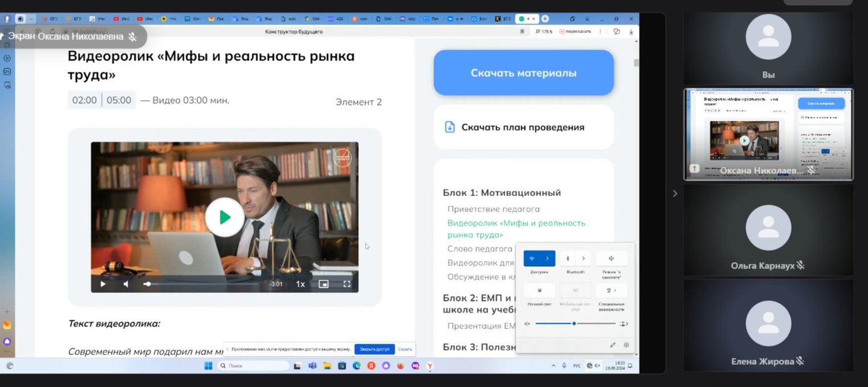Image resolution: width=868 pixels, height=387 pixels.
Task: Collapse the participants panel arrow
Action: tap(675, 193)
